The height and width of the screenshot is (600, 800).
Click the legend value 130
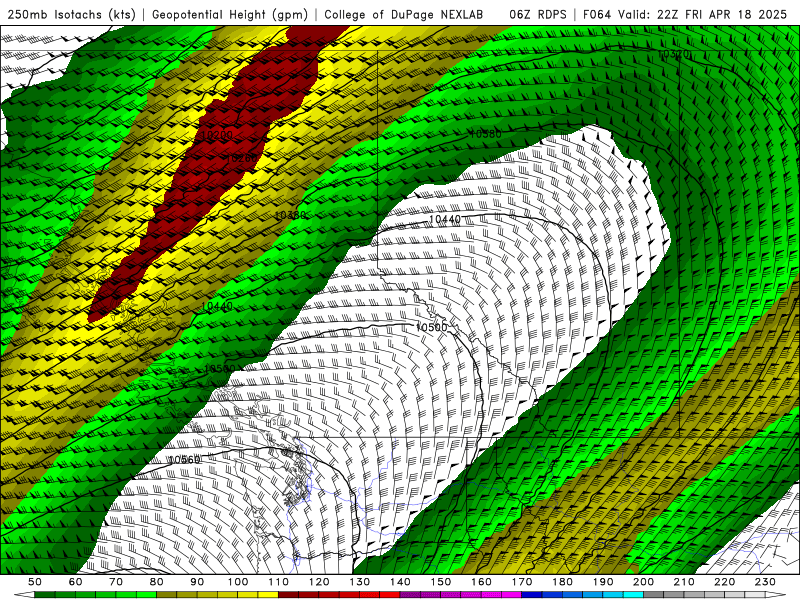pos(359,582)
